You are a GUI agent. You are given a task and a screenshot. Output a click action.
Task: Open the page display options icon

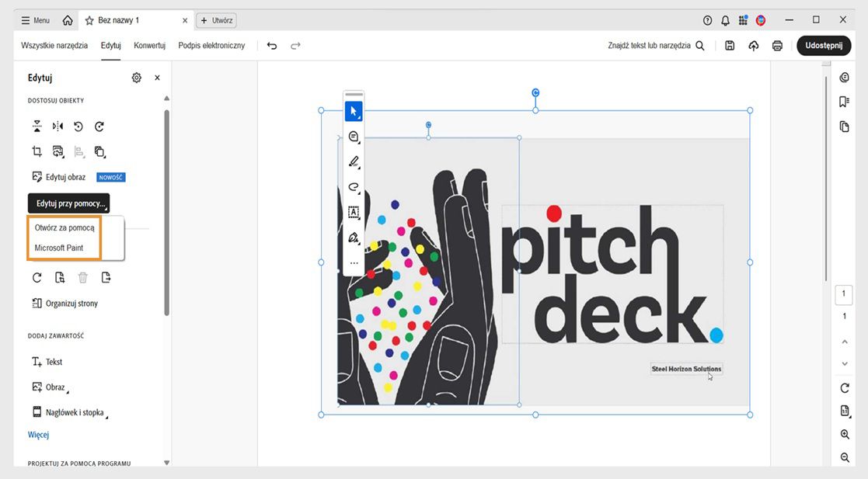pos(845,411)
